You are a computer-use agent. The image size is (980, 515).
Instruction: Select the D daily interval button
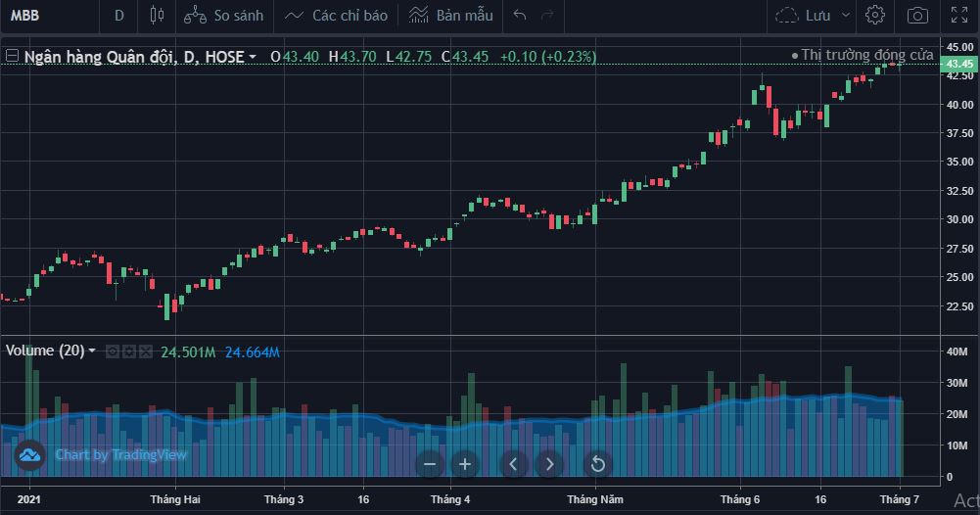(x=119, y=16)
